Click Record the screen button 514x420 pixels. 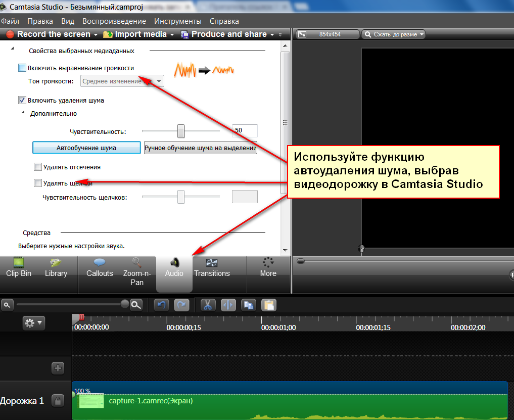click(x=49, y=34)
